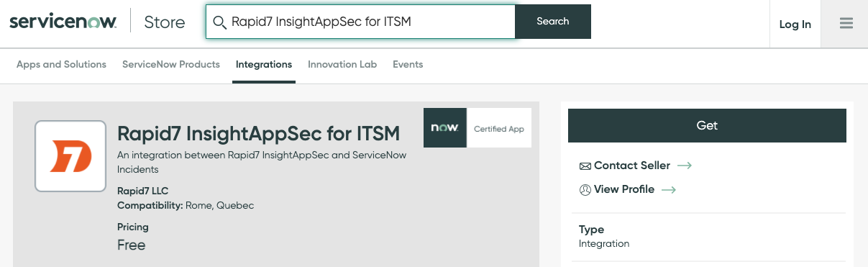Open the hamburger menu icon
Screen dimensions: 868x267
coord(846,24)
